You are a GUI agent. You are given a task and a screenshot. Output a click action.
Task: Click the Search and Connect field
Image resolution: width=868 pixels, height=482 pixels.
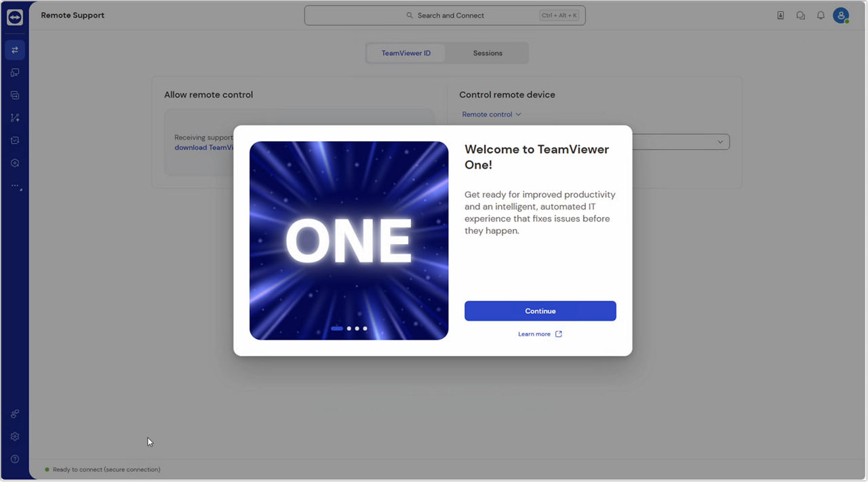pyautogui.click(x=445, y=16)
